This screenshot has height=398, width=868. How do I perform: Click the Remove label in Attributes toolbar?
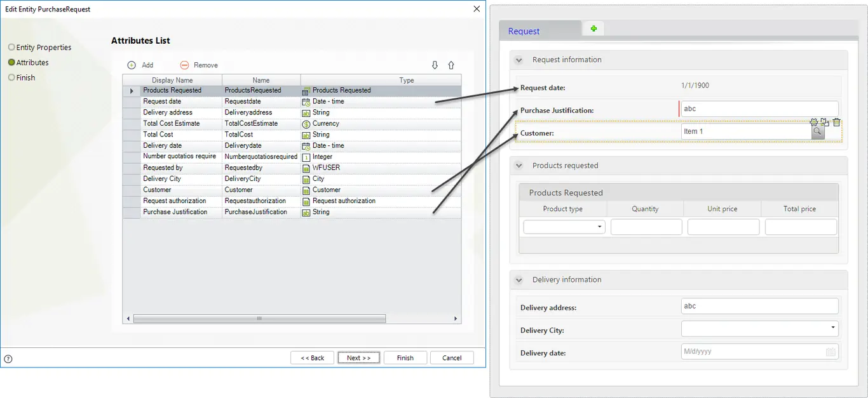tap(206, 65)
